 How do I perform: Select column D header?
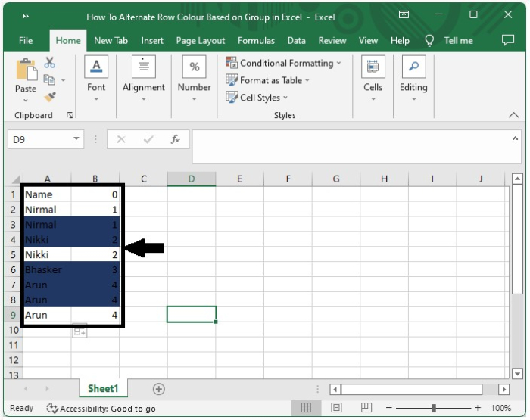(192, 179)
